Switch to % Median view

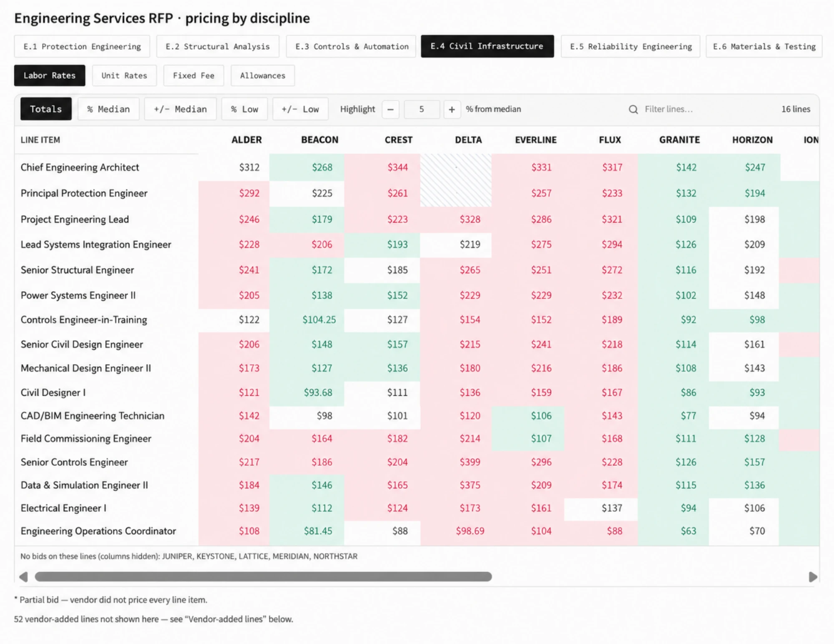(x=108, y=109)
